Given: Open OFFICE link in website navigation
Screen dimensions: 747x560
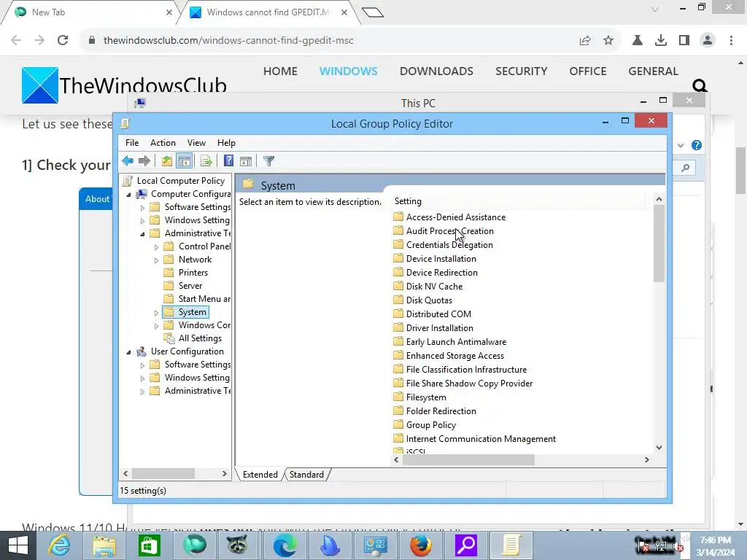Looking at the screenshot, I should pos(588,71).
